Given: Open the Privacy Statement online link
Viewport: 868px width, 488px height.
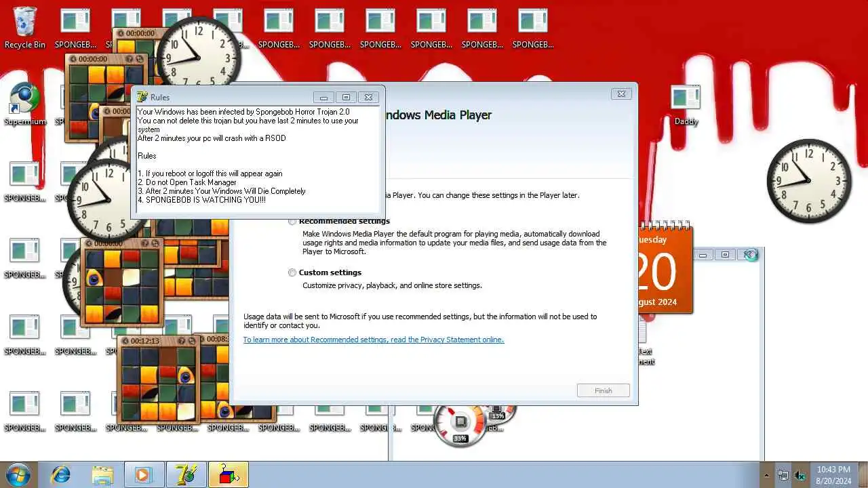Looking at the screenshot, I should [374, 340].
